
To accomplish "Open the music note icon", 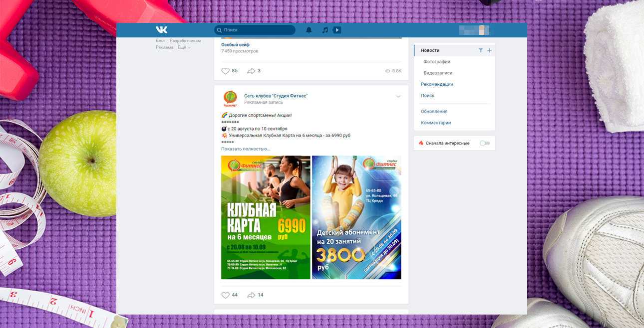I will coord(325,30).
